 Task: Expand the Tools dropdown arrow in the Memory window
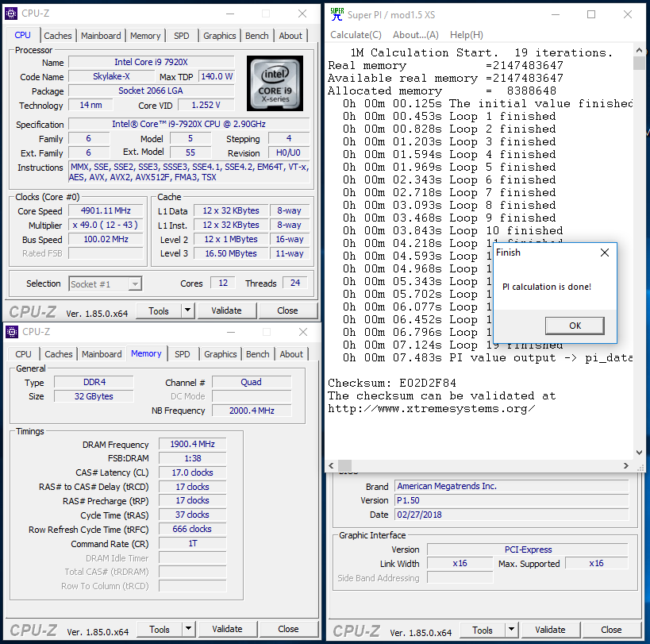click(x=189, y=629)
